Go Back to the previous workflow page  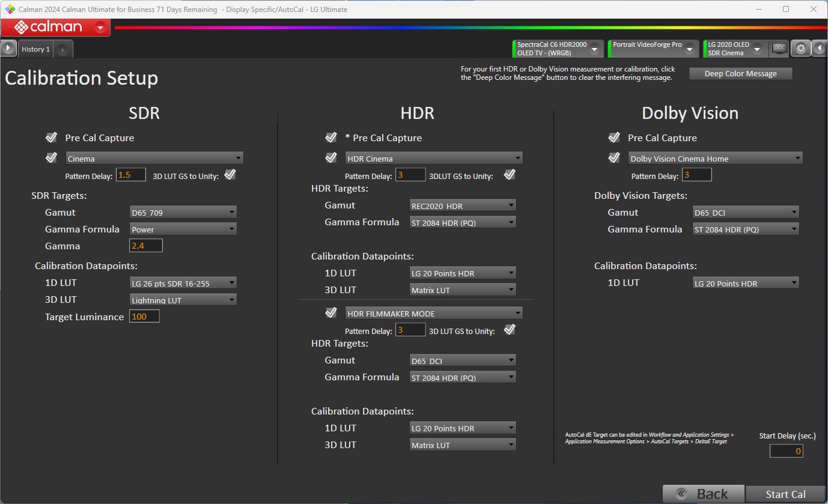(704, 494)
